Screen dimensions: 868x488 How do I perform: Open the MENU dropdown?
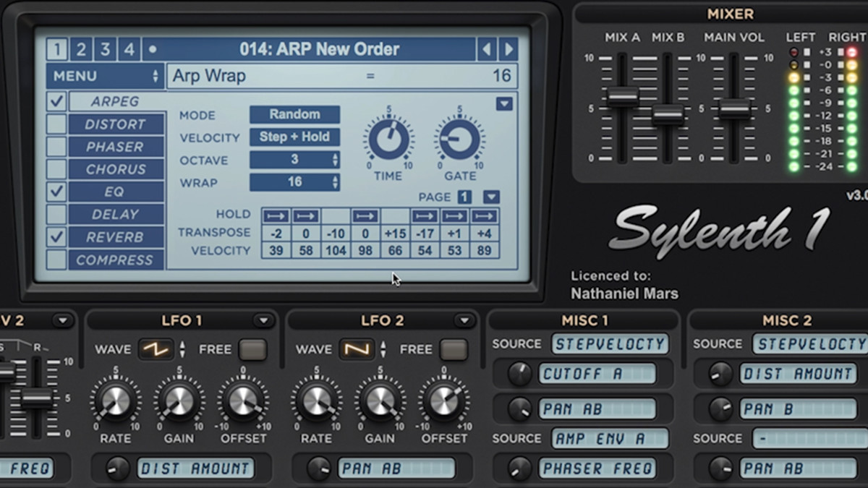tap(106, 76)
